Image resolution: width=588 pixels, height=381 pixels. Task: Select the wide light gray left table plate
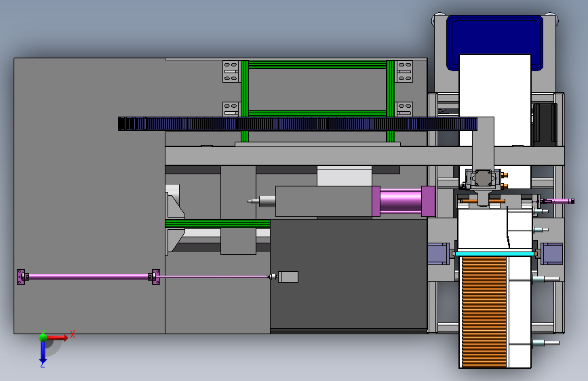[x=90, y=195]
